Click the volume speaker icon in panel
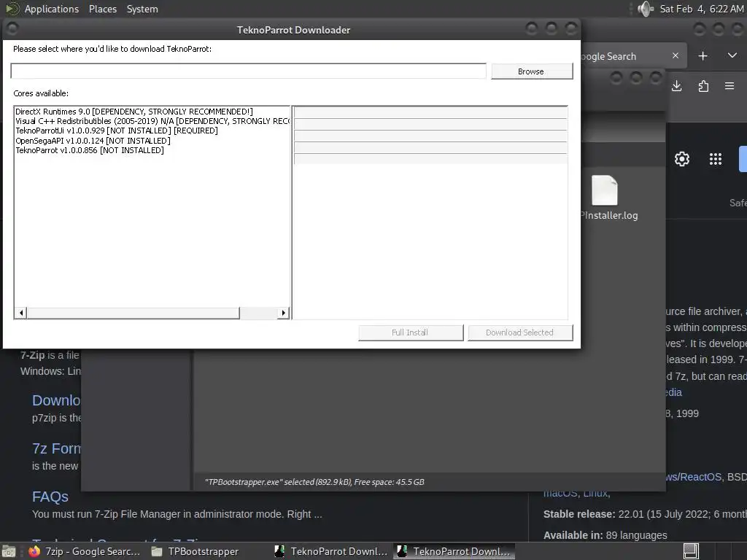The width and height of the screenshot is (747, 560). tap(646, 9)
